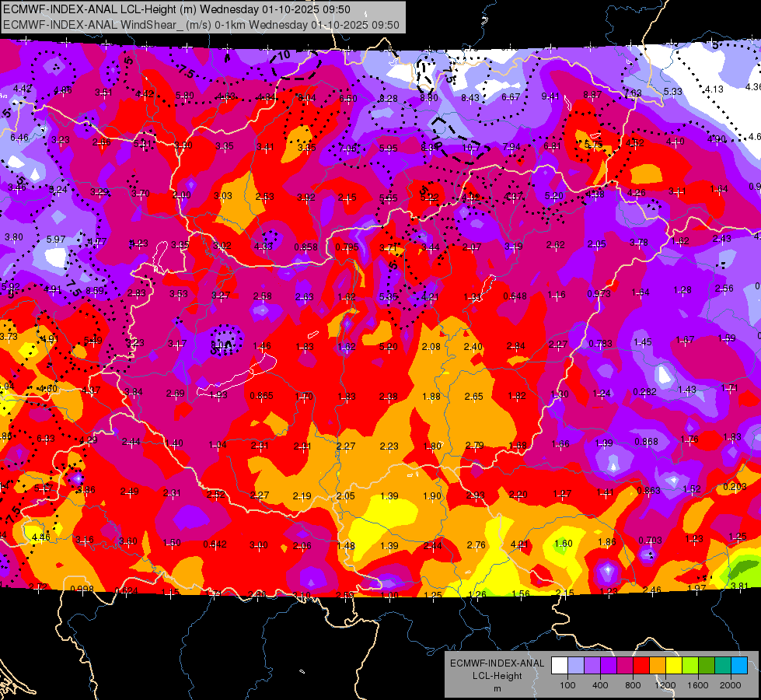Click the grid value 5.33
This screenshot has height=700, width=761.
point(672,91)
